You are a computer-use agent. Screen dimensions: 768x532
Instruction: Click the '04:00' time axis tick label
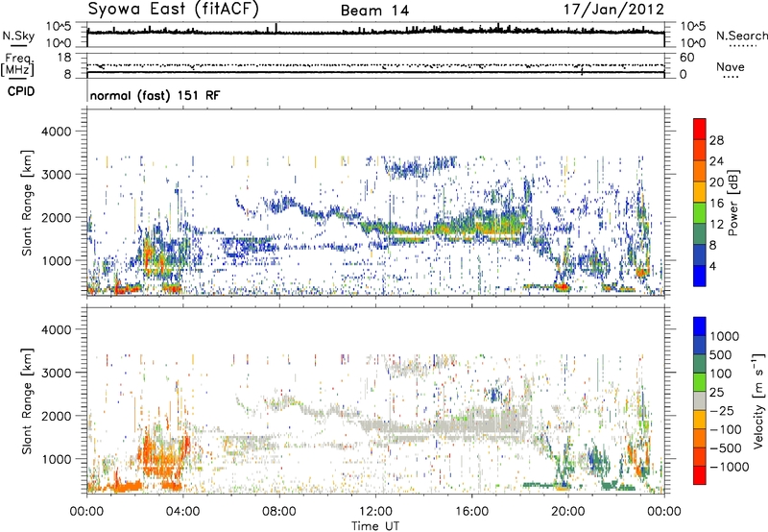pos(182,512)
